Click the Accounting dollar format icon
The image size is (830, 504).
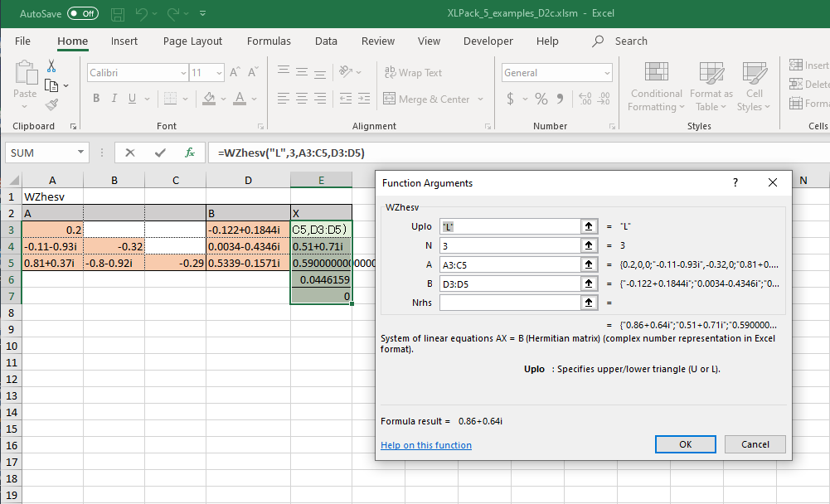tap(510, 99)
